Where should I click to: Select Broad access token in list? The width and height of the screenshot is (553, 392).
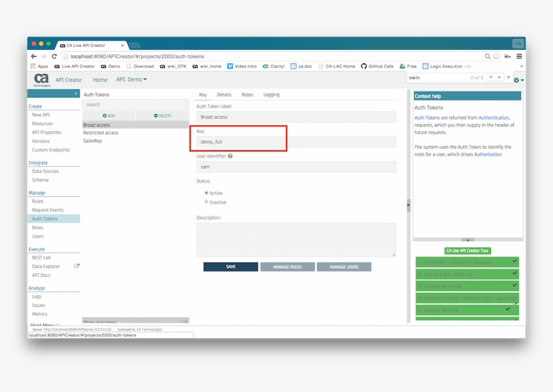click(136, 125)
